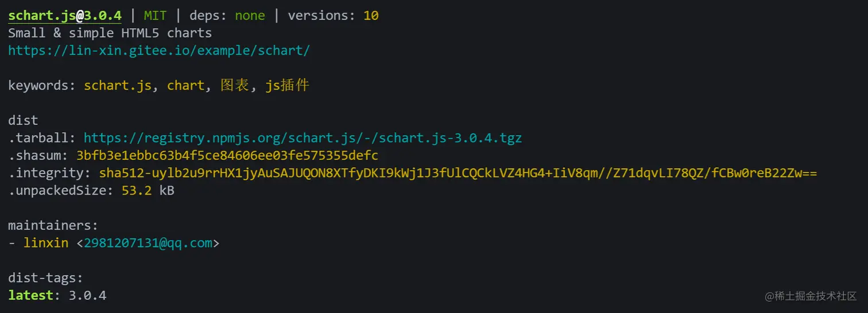This screenshot has height=313, width=868.
Task: Click the 'schart.js' keyword
Action: [118, 86]
